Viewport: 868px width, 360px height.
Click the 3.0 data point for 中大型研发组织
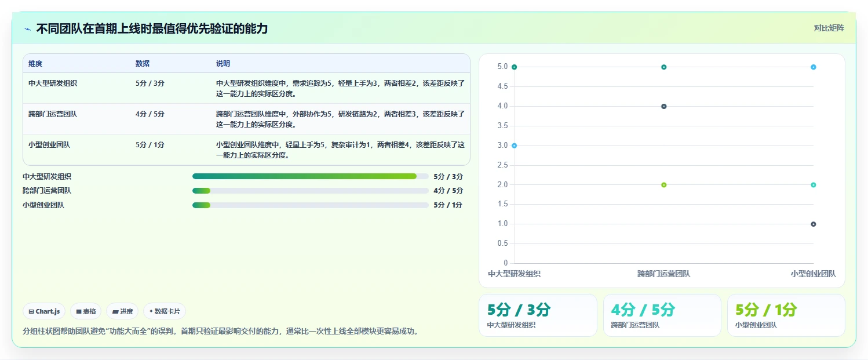pos(514,146)
